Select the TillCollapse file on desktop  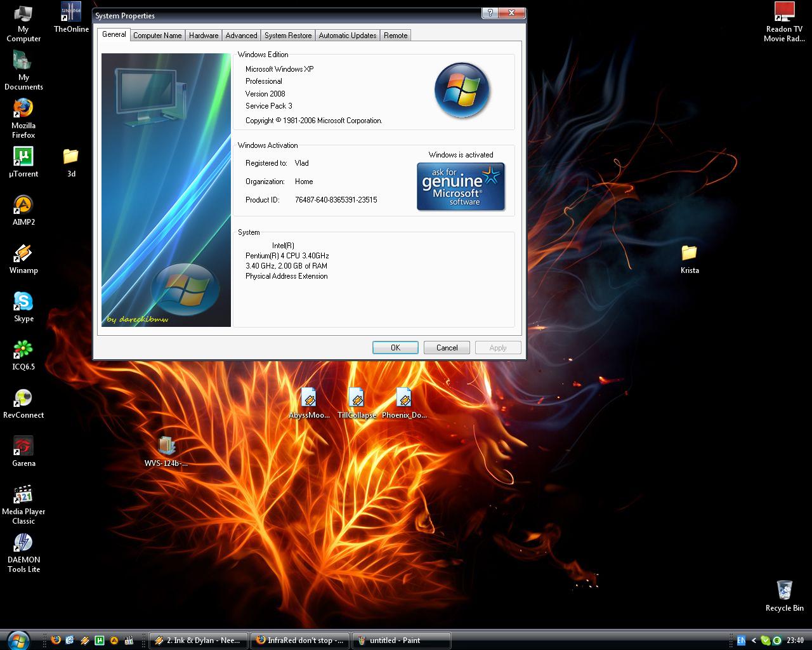(x=357, y=404)
